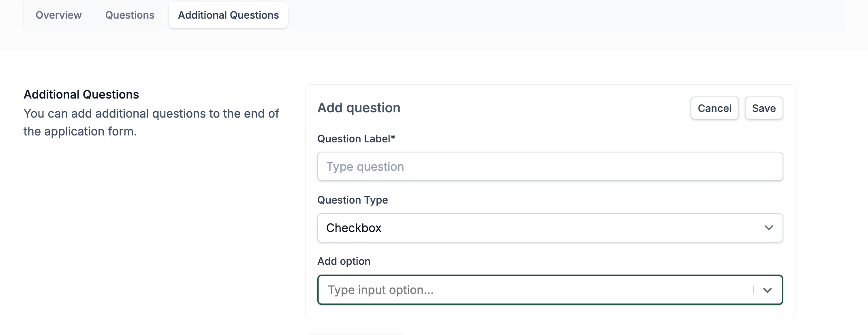Cancel adding the question
This screenshot has width=868, height=335.
(x=714, y=108)
